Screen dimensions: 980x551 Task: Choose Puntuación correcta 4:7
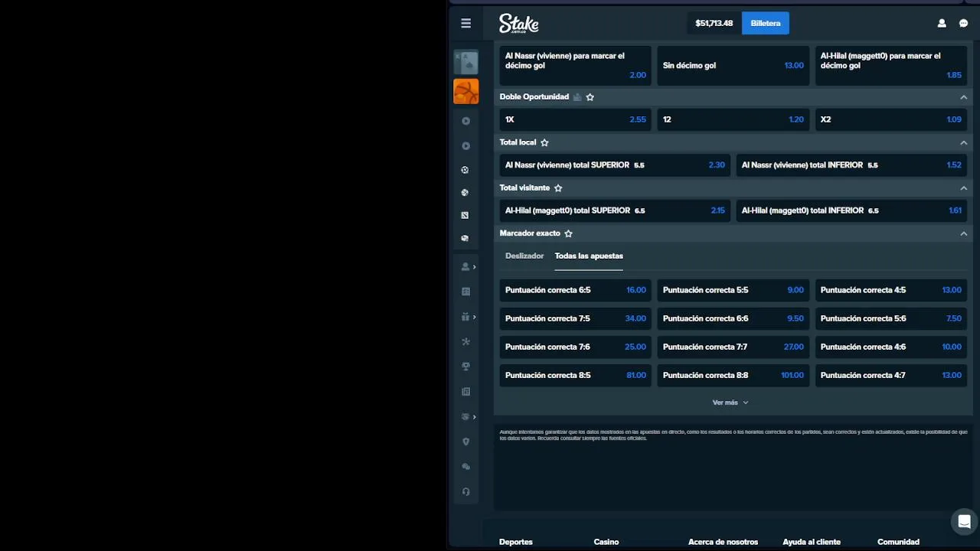[x=891, y=375]
